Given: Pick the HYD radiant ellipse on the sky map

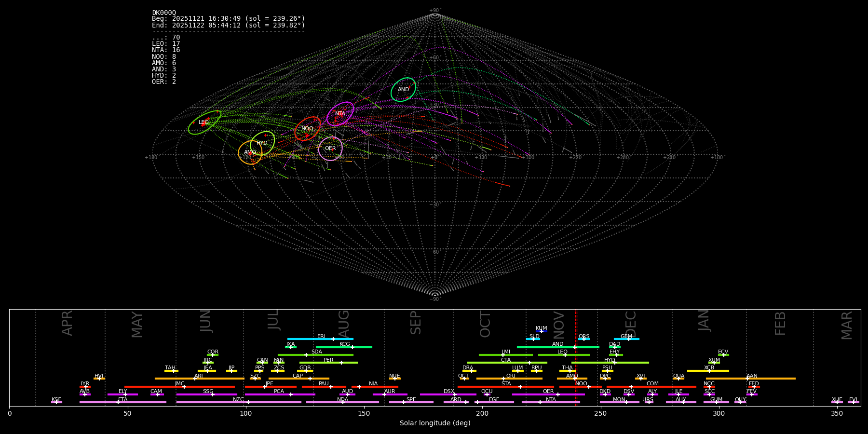Looking at the screenshot, I should (262, 143).
